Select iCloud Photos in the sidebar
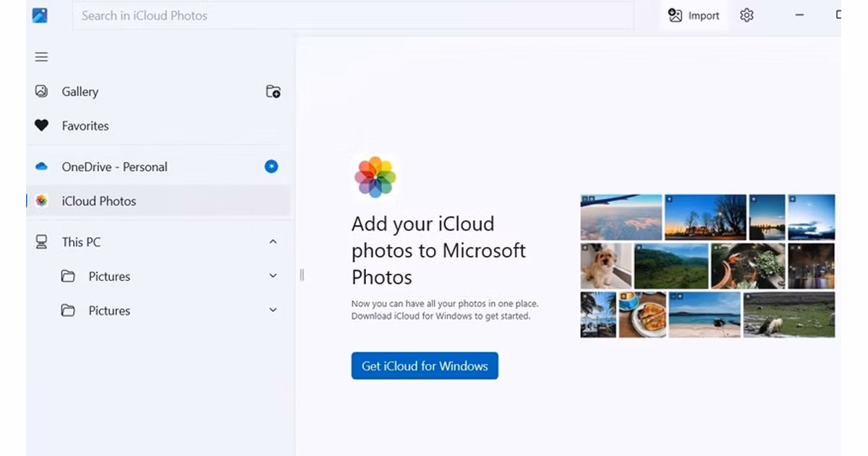Viewport: 868px width, 456px height. [x=159, y=201]
